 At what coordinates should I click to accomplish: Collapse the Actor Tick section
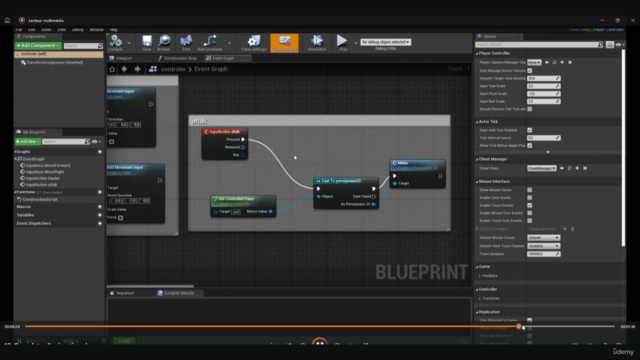[x=477, y=122]
